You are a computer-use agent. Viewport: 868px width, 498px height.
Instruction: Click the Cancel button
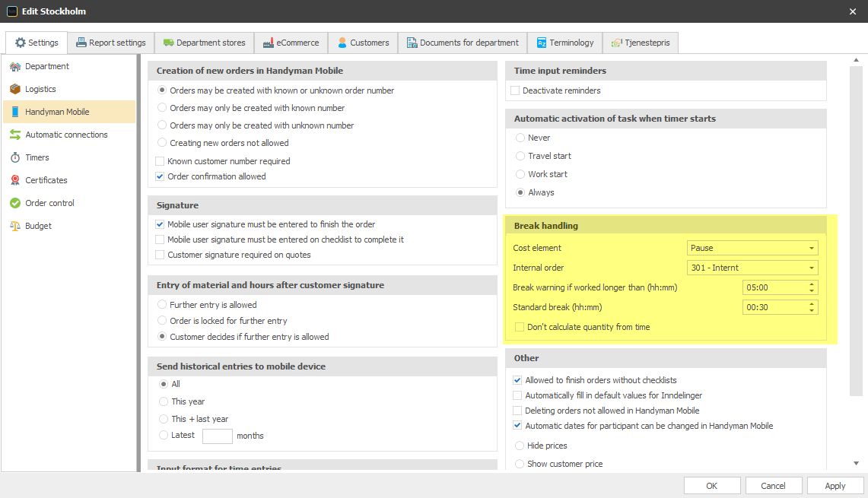[x=774, y=486]
